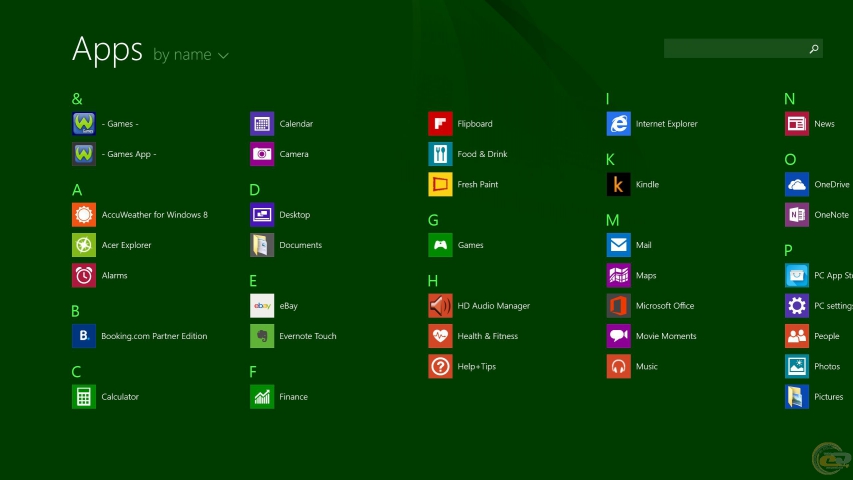Click inside the apps search field
Viewport: 853px width, 480px height.
743,48
